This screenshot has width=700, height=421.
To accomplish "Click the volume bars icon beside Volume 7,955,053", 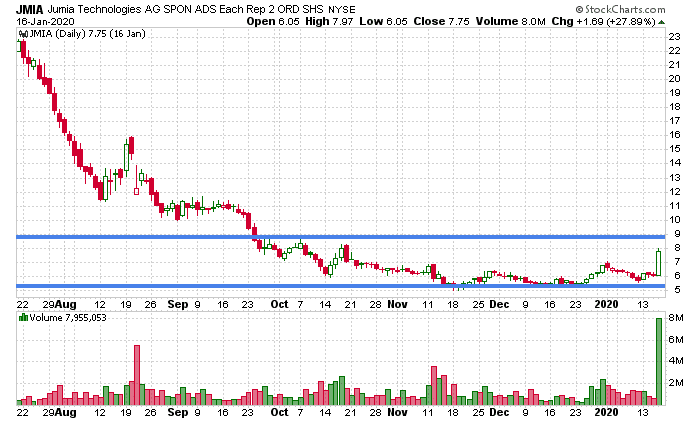I will [23, 317].
